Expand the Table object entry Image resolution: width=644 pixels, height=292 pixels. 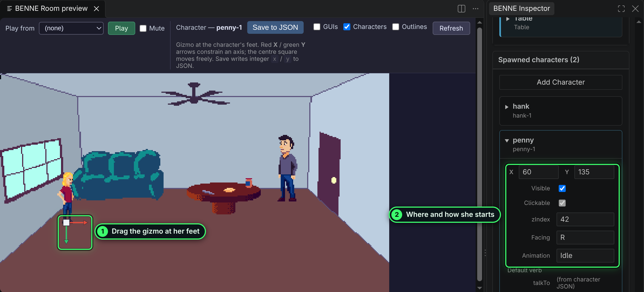508,19
